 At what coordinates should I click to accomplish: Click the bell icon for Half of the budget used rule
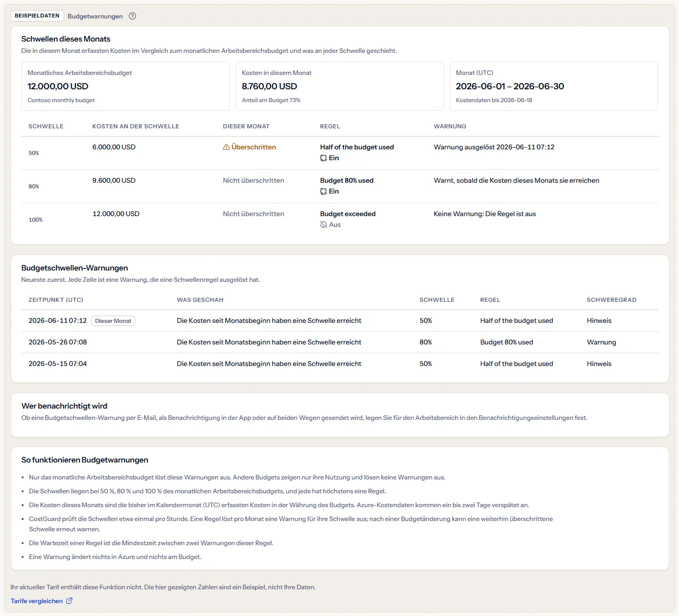pos(323,158)
